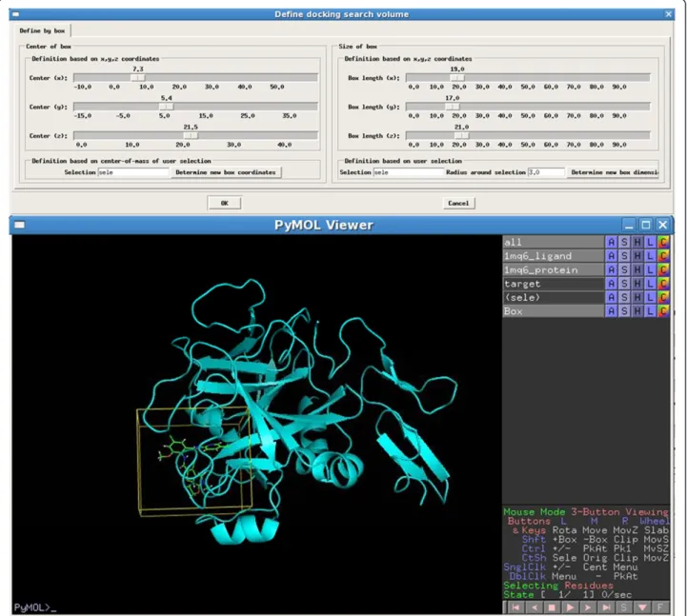This screenshot has width=687, height=616.
Task: Toggle visibility of target object
Action: pyautogui.click(x=553, y=284)
